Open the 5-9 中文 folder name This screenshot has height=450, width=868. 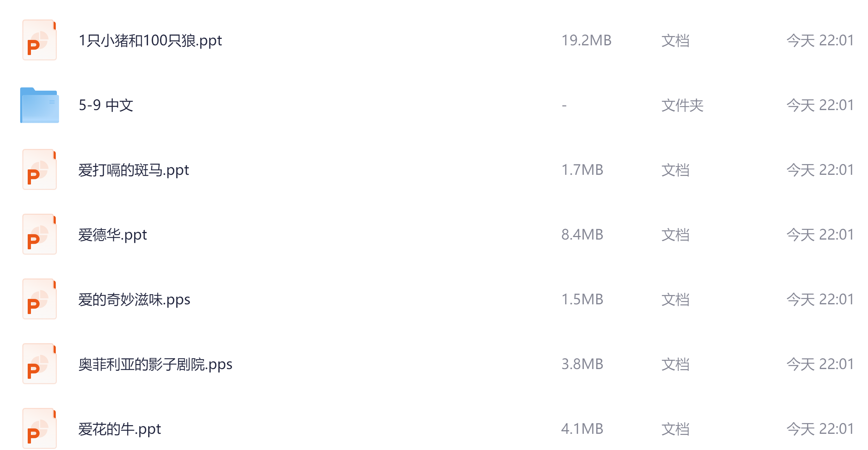[106, 105]
